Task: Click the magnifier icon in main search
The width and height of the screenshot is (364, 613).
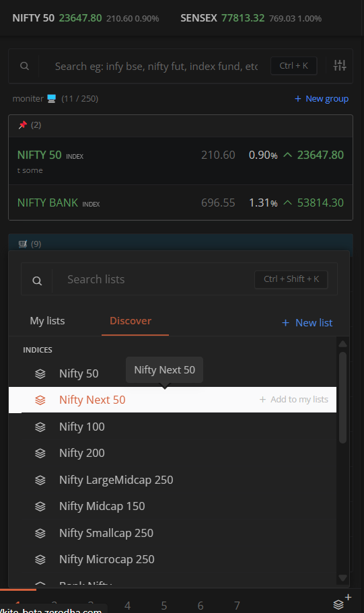Action: 24,66
